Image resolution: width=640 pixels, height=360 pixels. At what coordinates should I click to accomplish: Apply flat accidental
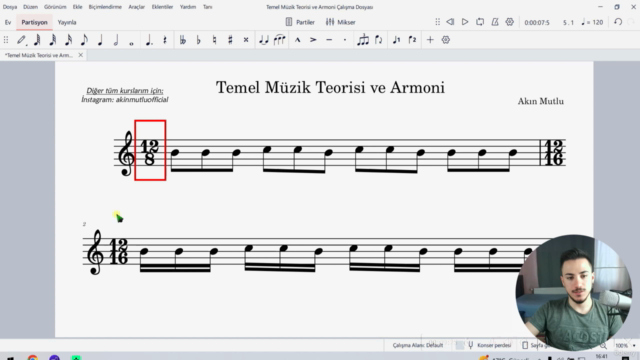coord(198,40)
